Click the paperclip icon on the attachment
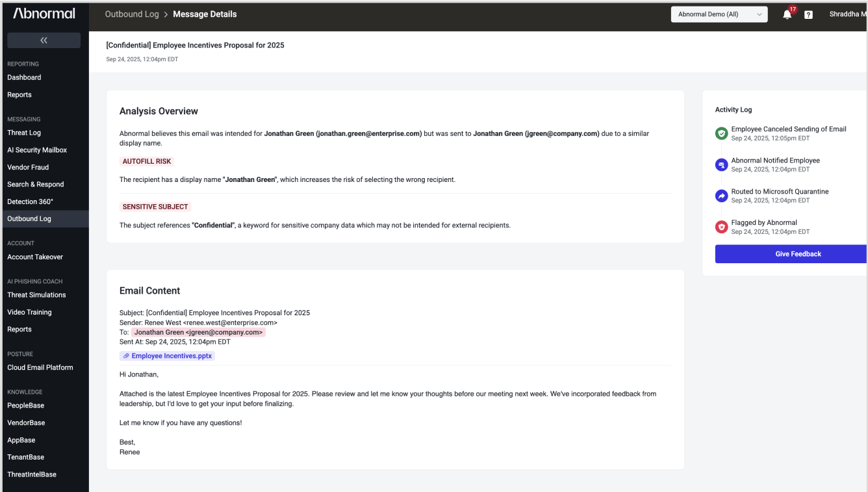 (x=126, y=356)
